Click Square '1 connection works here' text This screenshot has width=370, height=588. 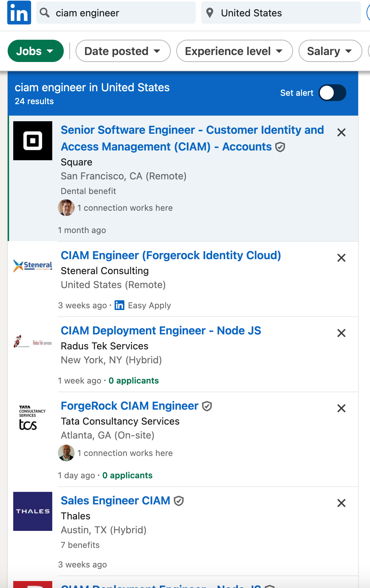coord(125,208)
